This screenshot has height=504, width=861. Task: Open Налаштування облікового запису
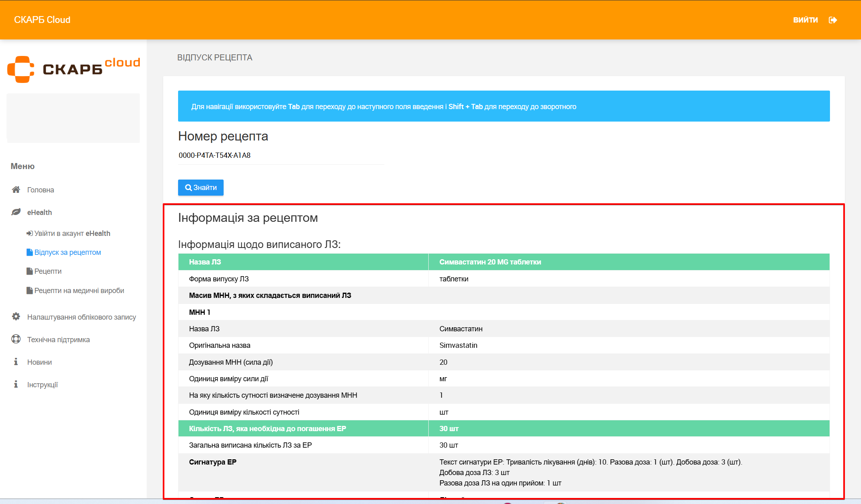[x=81, y=317]
